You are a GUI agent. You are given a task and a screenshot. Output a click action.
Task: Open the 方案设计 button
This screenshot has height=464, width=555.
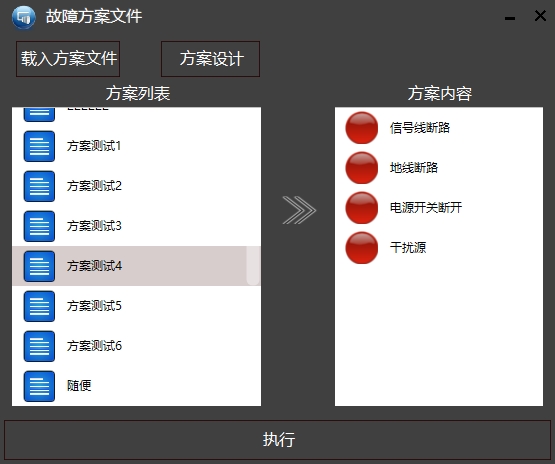point(211,59)
